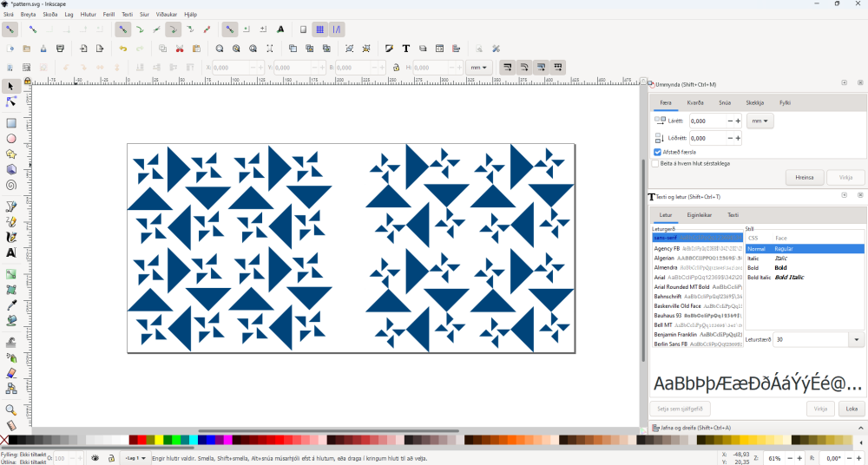Image resolution: width=868 pixels, height=465 pixels.
Task: Click the Lárétt horizontal value field
Action: pyautogui.click(x=707, y=121)
